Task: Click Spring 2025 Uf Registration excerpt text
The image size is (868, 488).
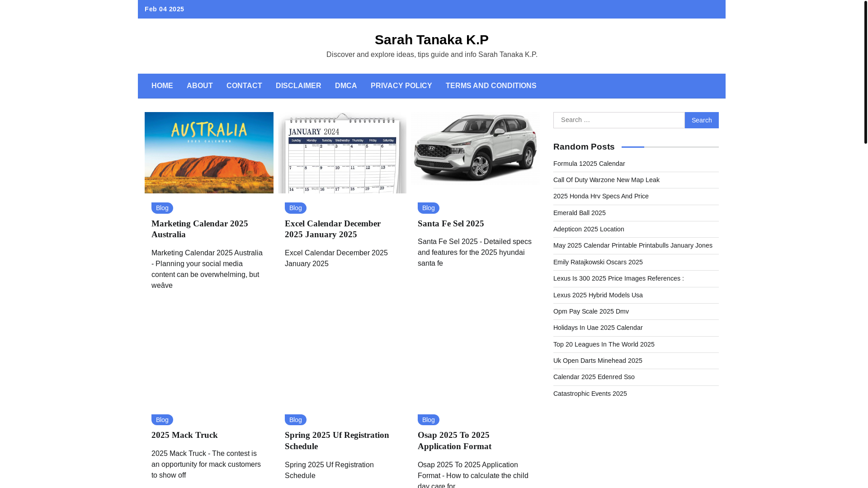Action: tap(329, 470)
